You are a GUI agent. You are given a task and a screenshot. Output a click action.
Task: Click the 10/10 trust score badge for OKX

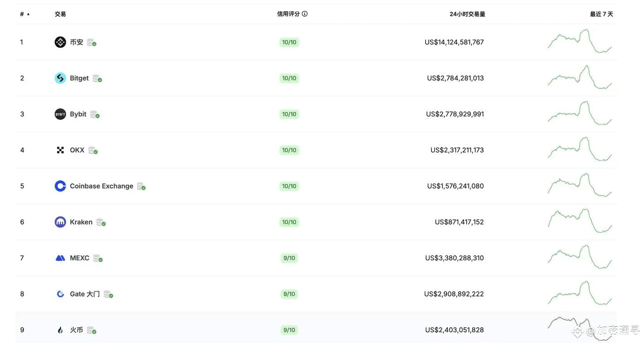click(289, 150)
